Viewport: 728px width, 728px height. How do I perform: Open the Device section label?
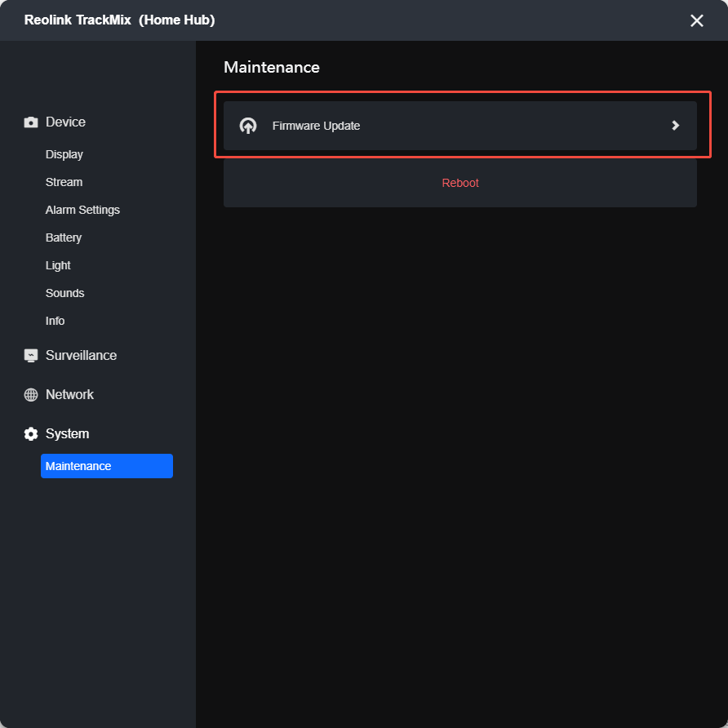pyautogui.click(x=65, y=122)
